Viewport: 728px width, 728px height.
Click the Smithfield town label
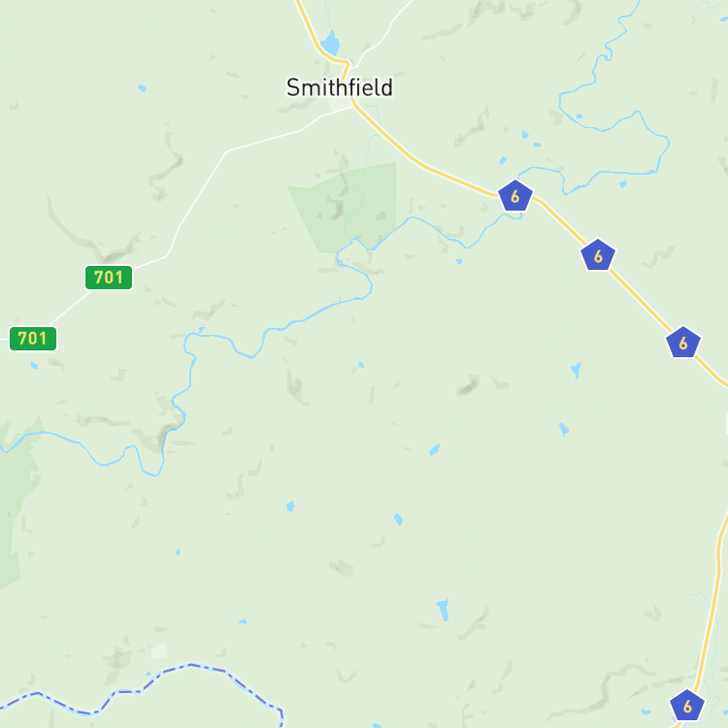point(340,87)
